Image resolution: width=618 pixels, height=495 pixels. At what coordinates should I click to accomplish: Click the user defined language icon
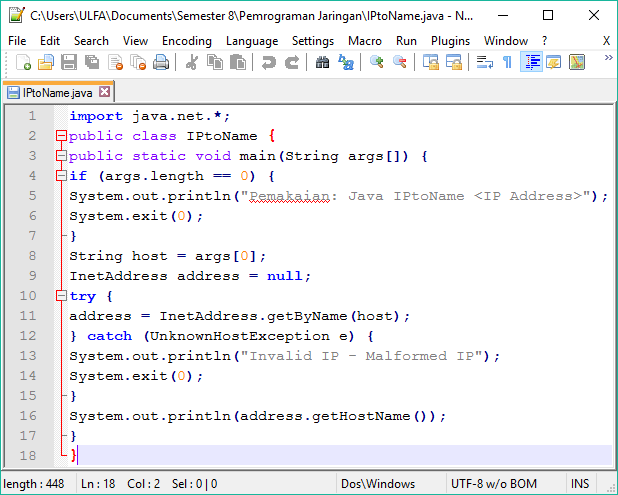(554, 62)
